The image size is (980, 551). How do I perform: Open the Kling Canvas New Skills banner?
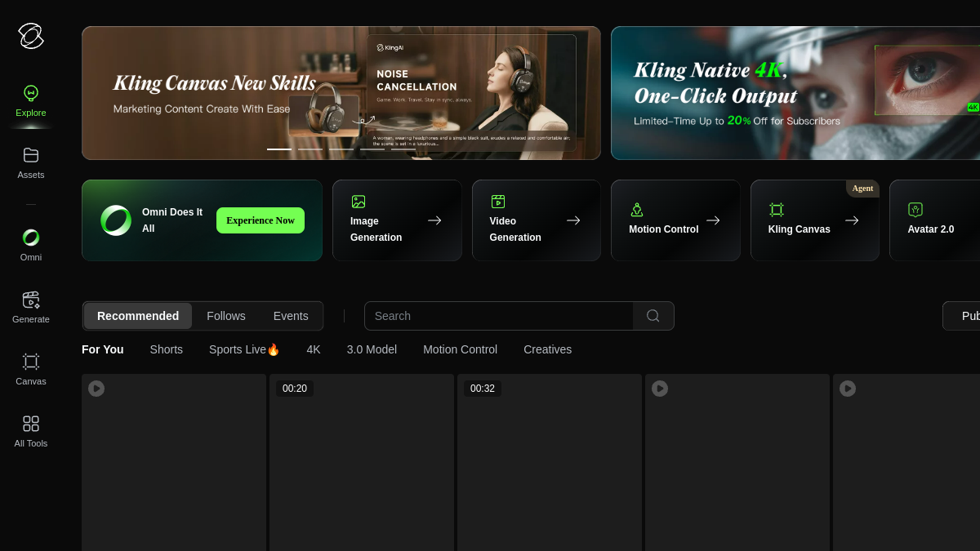click(341, 93)
